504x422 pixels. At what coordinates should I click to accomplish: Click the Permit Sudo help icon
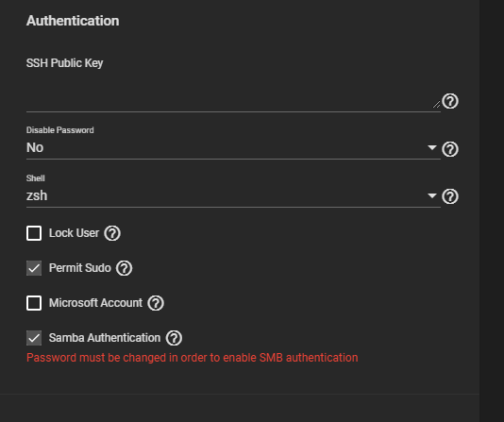click(124, 268)
